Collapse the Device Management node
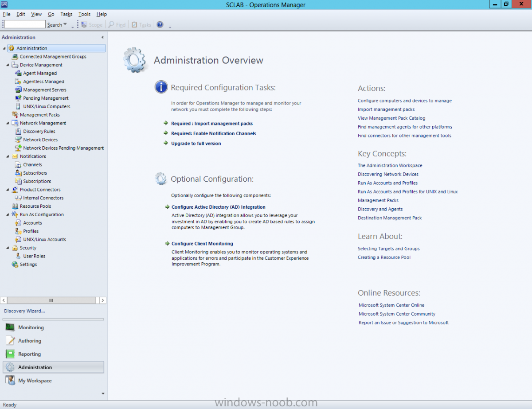 (8, 65)
